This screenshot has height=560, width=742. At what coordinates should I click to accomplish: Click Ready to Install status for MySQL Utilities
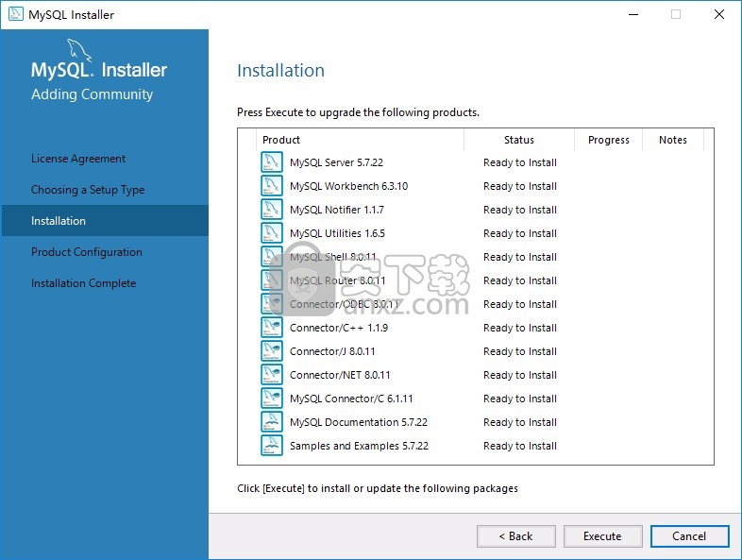click(x=520, y=233)
